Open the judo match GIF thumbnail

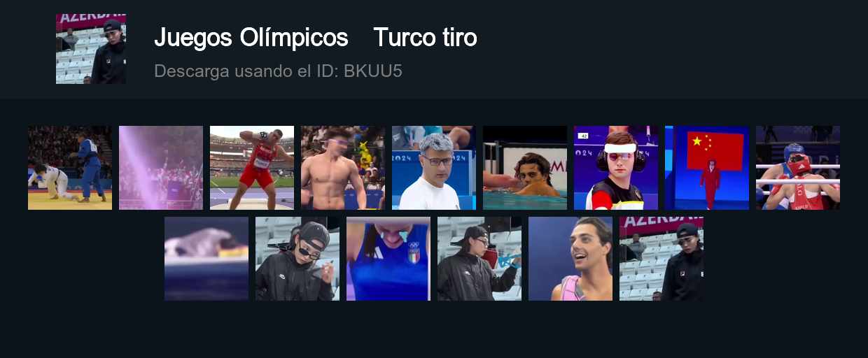tap(70, 168)
